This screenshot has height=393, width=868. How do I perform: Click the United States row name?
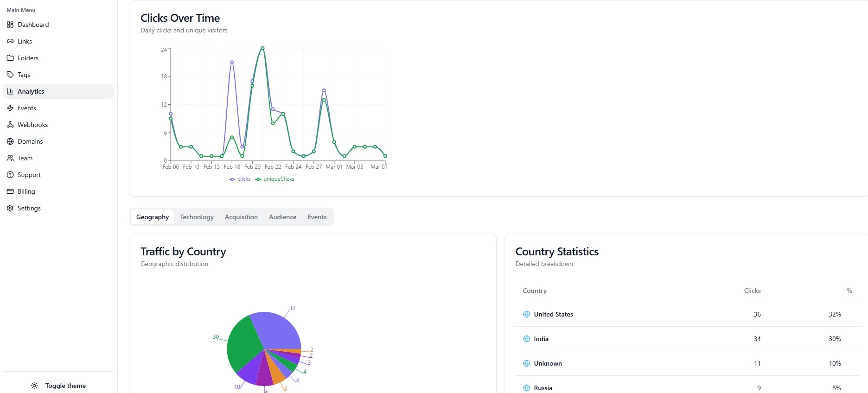pyautogui.click(x=553, y=314)
